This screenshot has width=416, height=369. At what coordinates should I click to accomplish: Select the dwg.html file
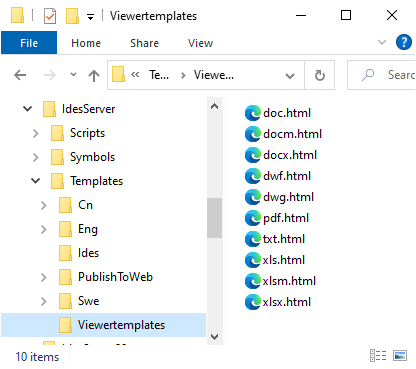click(279, 197)
